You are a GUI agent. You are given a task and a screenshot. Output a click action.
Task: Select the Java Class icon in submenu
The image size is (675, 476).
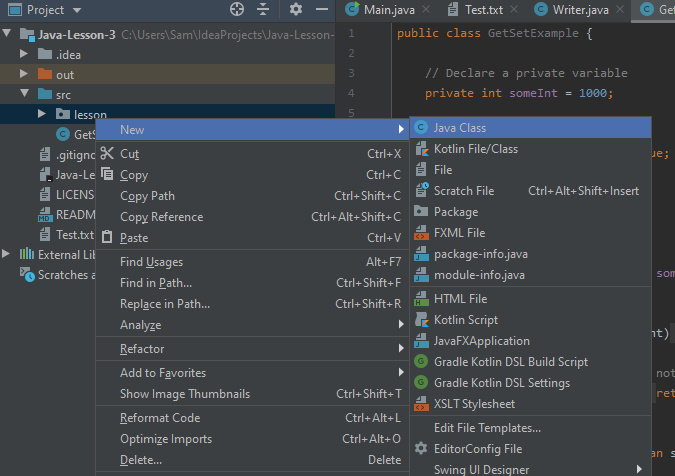421,128
